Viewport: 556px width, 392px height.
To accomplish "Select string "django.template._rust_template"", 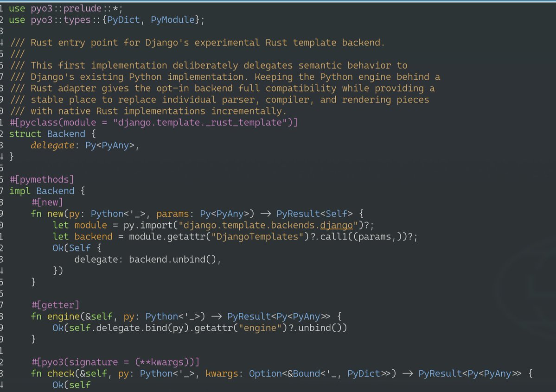I will (200, 123).
